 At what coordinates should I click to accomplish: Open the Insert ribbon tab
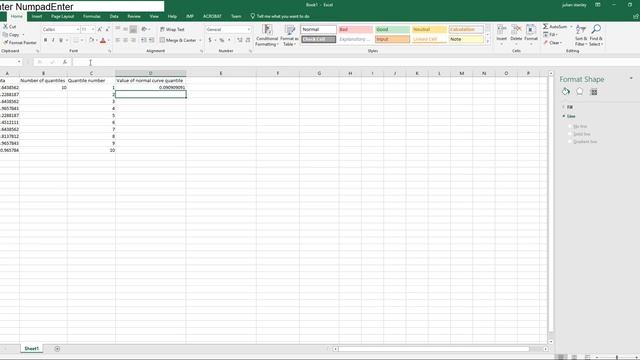[37, 16]
